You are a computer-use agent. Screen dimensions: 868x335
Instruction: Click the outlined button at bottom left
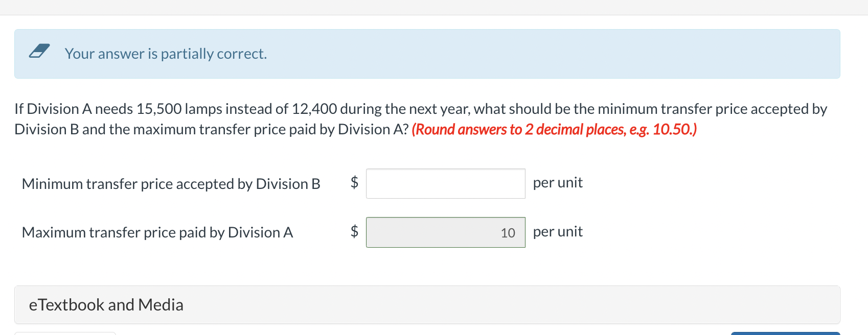[65, 333]
